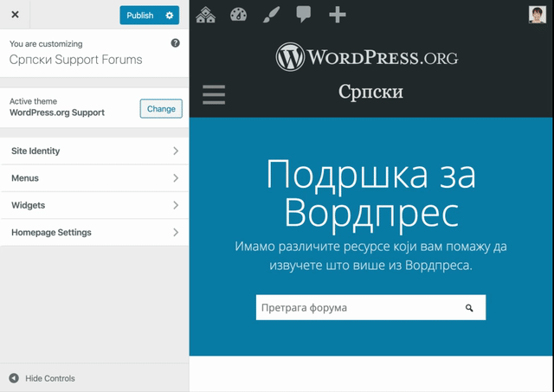Click the WordPress.org logo
The height and width of the screenshot is (392, 554).
coord(367,58)
